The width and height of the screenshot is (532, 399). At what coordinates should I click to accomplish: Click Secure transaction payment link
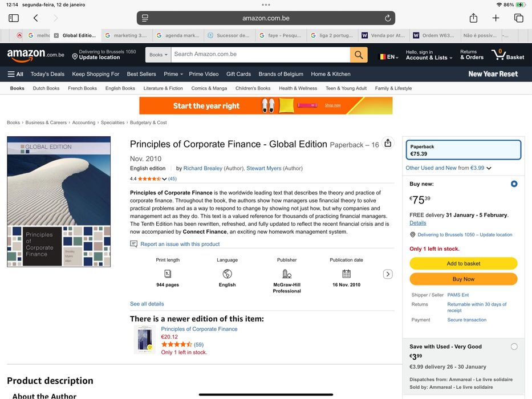(467, 320)
